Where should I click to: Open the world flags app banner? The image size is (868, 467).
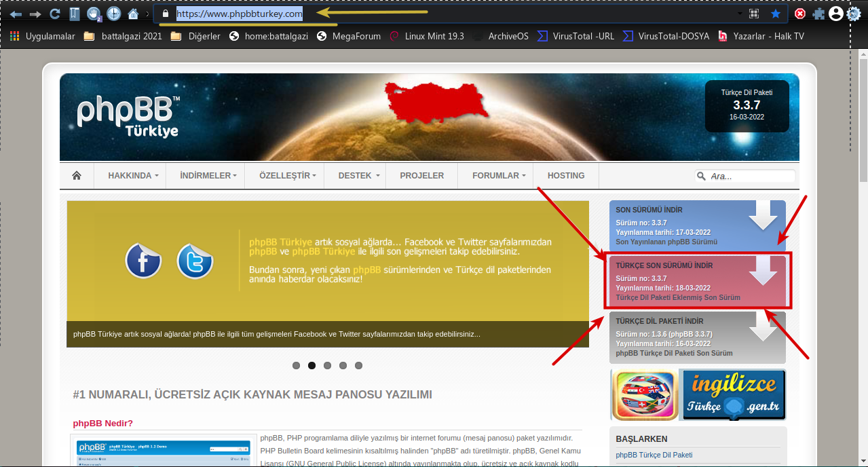point(644,395)
